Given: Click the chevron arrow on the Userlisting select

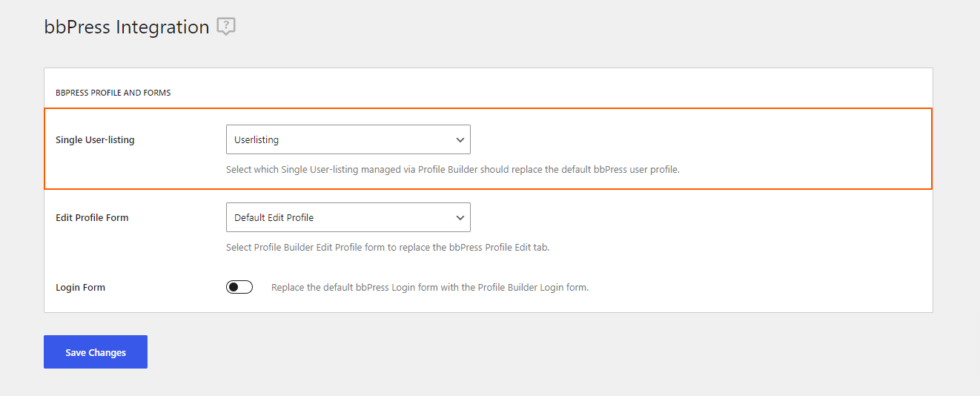Looking at the screenshot, I should click(460, 139).
